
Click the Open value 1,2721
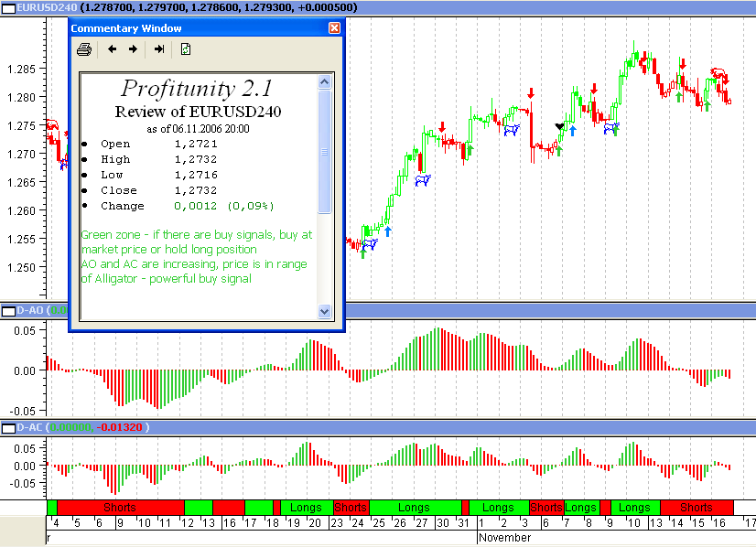[x=196, y=145]
